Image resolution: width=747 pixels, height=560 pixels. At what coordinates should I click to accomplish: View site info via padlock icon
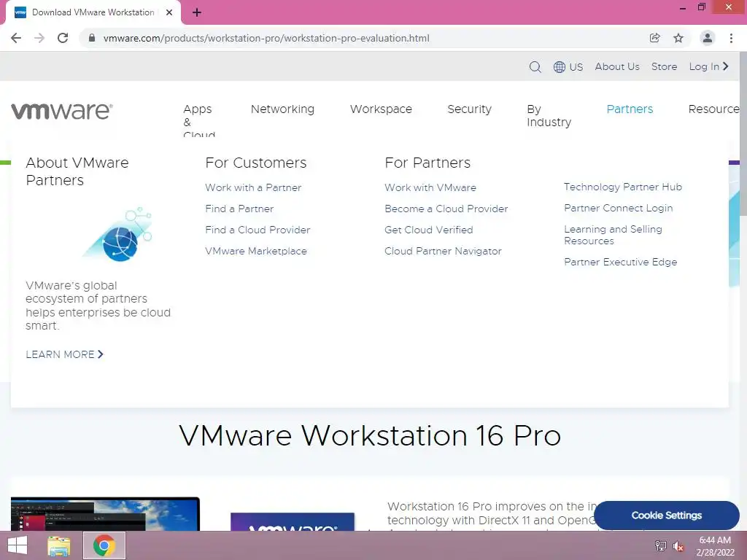92,38
